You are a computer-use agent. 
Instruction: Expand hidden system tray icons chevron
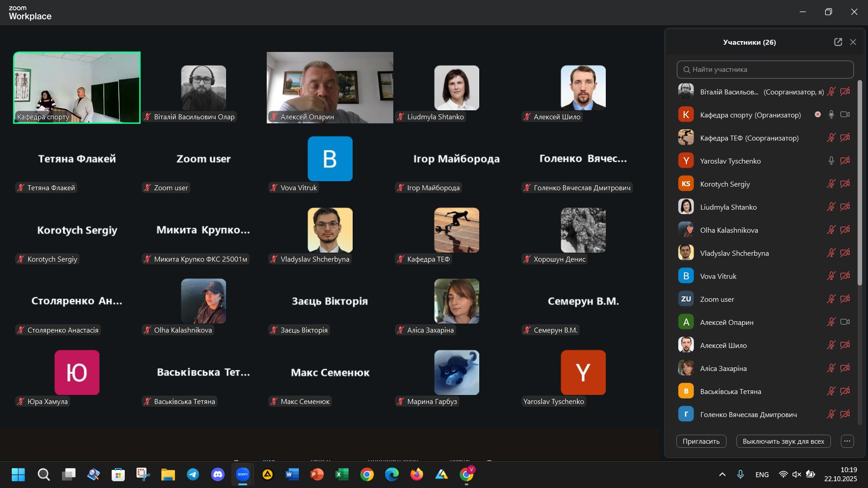point(722,474)
